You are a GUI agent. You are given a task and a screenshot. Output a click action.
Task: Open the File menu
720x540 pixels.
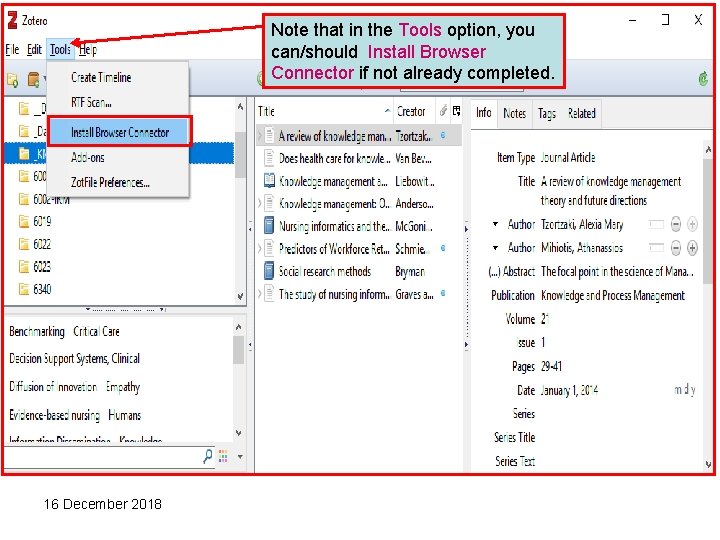(x=12, y=50)
